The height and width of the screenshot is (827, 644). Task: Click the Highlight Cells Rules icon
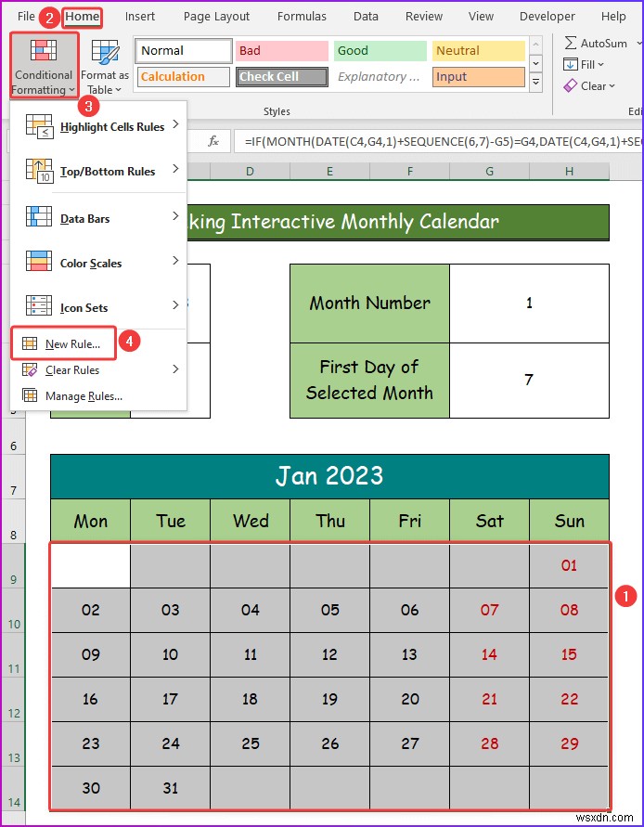39,126
